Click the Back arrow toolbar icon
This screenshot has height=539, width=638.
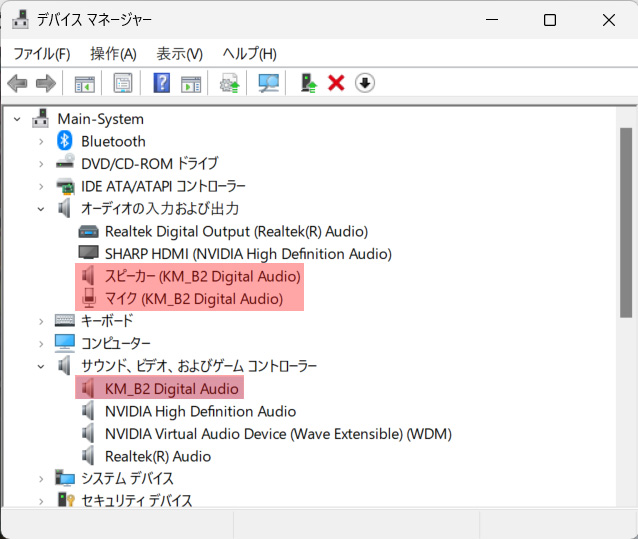point(17,83)
